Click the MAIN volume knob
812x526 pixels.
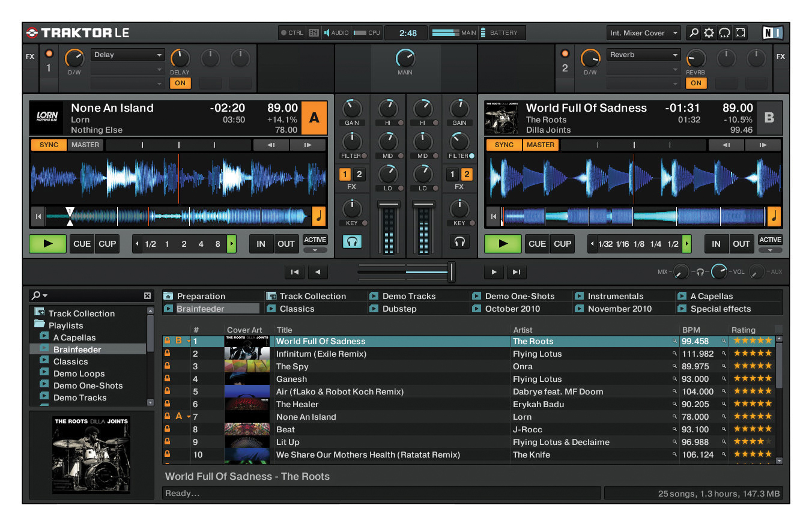[405, 58]
